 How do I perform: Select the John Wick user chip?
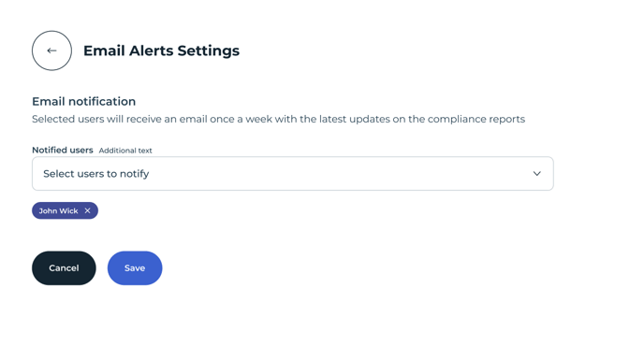tap(65, 210)
